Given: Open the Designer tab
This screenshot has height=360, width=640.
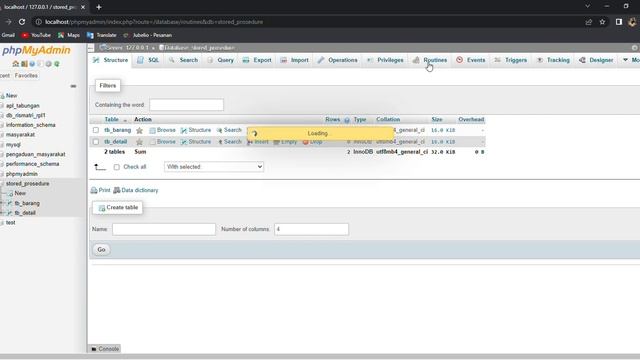Looking at the screenshot, I should [596, 60].
